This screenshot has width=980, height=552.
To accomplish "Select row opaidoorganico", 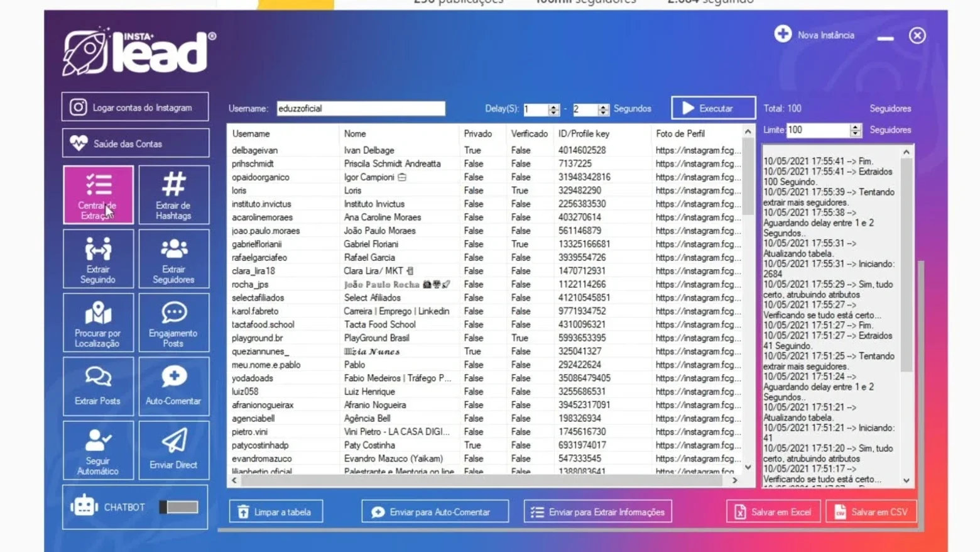I will coord(484,177).
